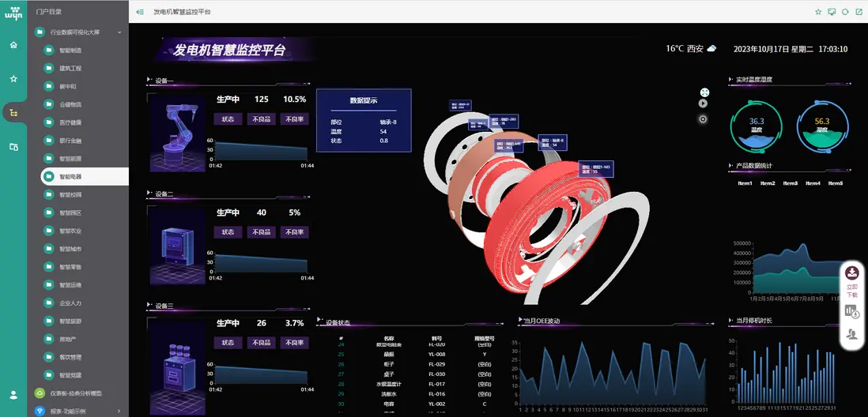Click 状态 button under 设备二
The image size is (868, 417).
228,232
